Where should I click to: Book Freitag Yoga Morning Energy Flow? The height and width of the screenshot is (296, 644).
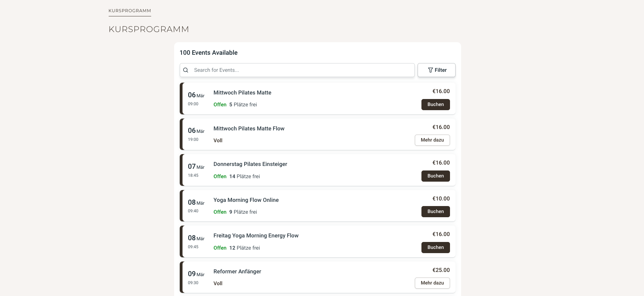coord(435,248)
